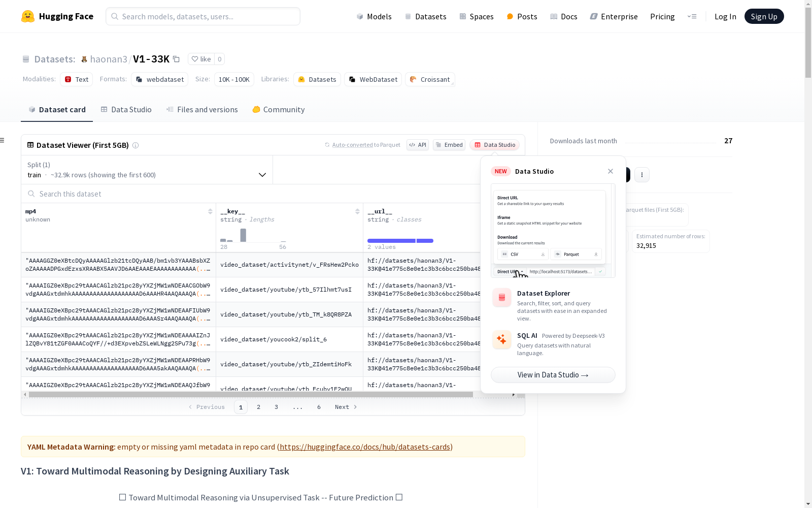
Task: Click the WebDataset library tag
Action: (373, 79)
